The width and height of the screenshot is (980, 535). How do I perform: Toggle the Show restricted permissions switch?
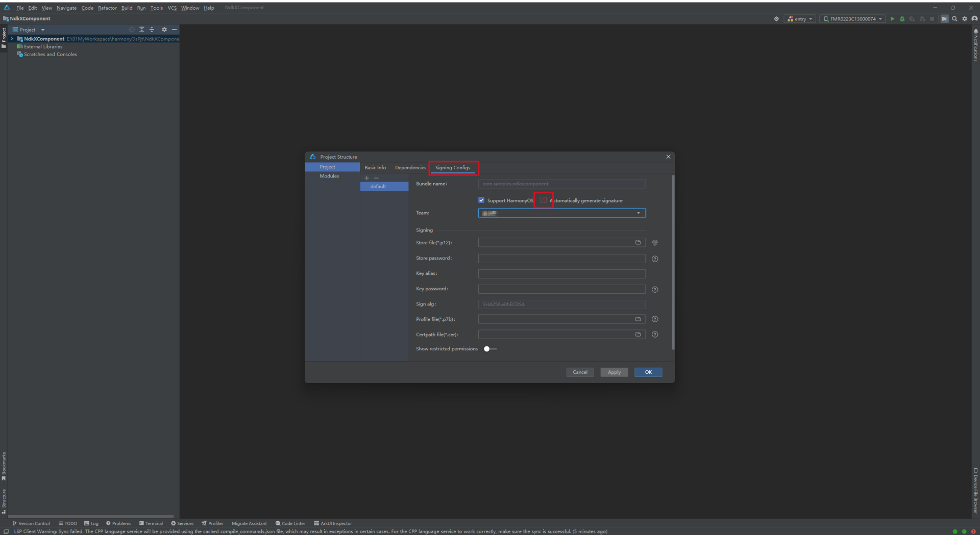point(490,349)
